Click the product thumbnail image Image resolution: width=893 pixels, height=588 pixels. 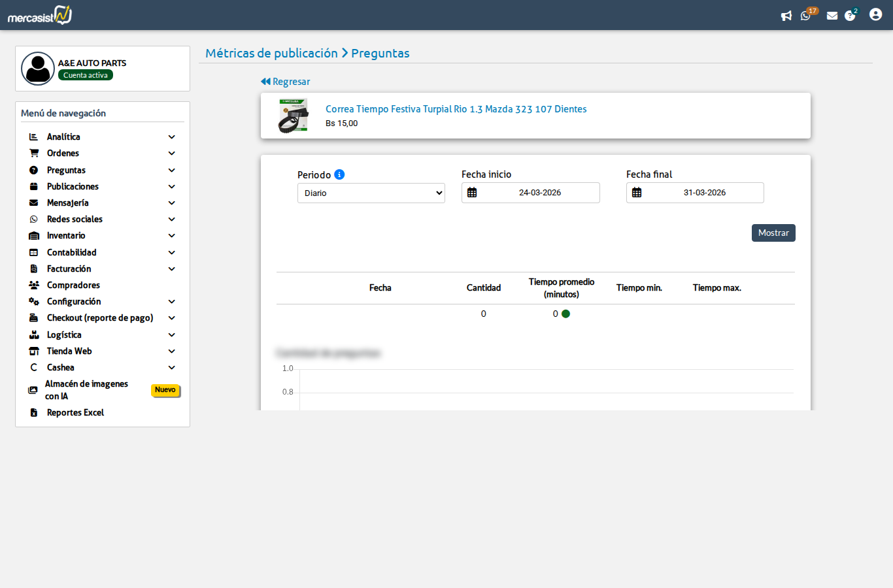pos(294,116)
